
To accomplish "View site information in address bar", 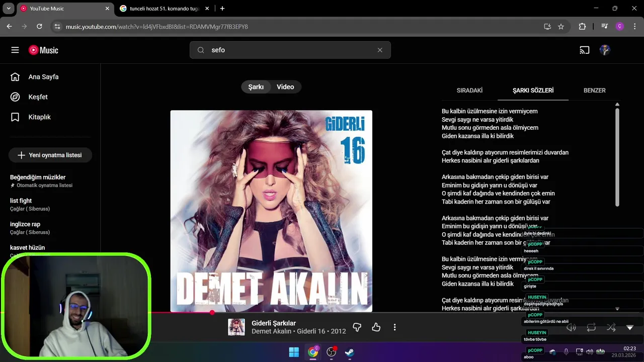I will click(x=57, y=27).
